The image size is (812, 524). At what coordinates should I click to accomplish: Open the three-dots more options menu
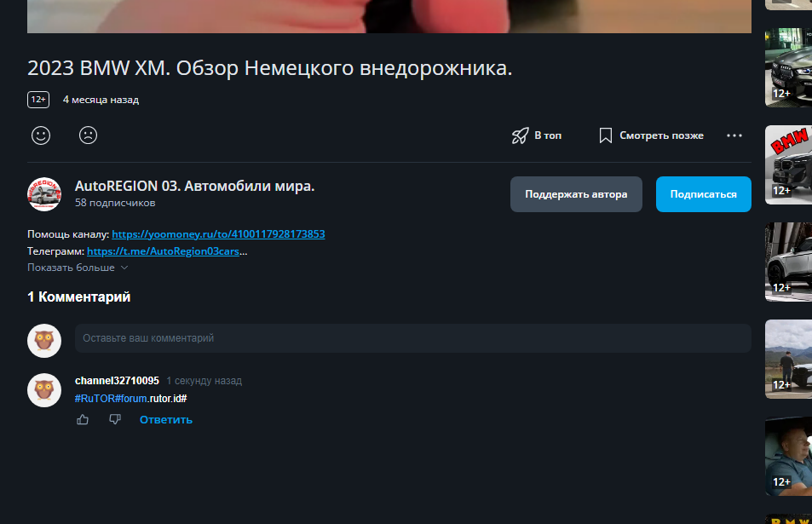point(734,135)
